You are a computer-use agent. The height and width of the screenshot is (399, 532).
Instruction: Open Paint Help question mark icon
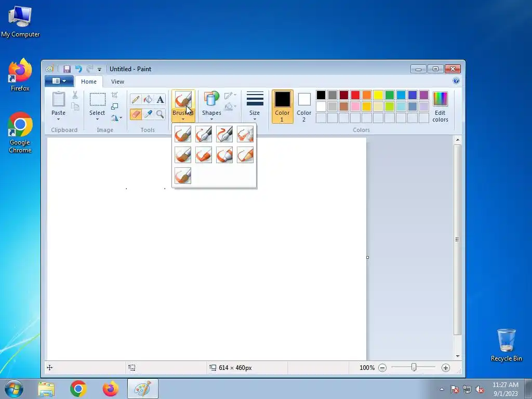tap(456, 81)
